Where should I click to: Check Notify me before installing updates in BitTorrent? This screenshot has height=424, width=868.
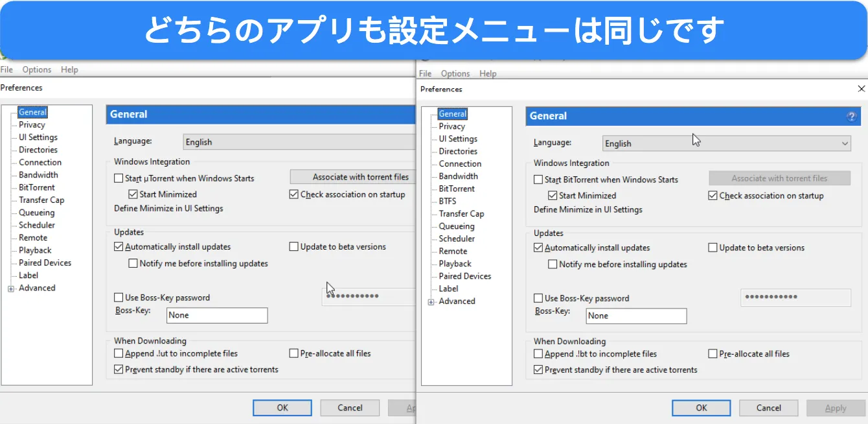(553, 265)
